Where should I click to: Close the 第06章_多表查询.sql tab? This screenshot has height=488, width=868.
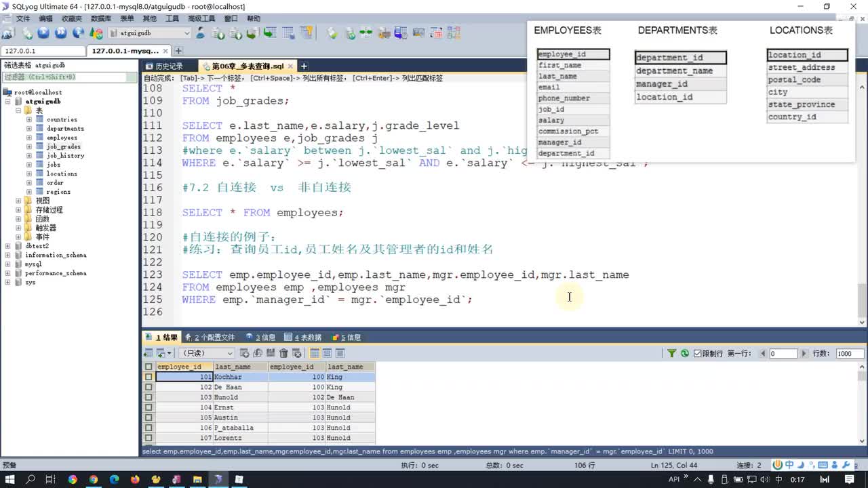pyautogui.click(x=291, y=66)
